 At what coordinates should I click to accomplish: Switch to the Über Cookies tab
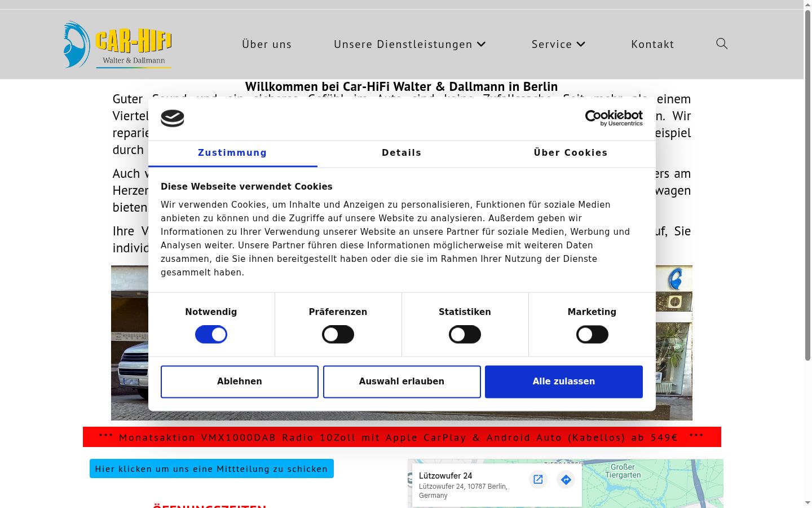(x=571, y=153)
